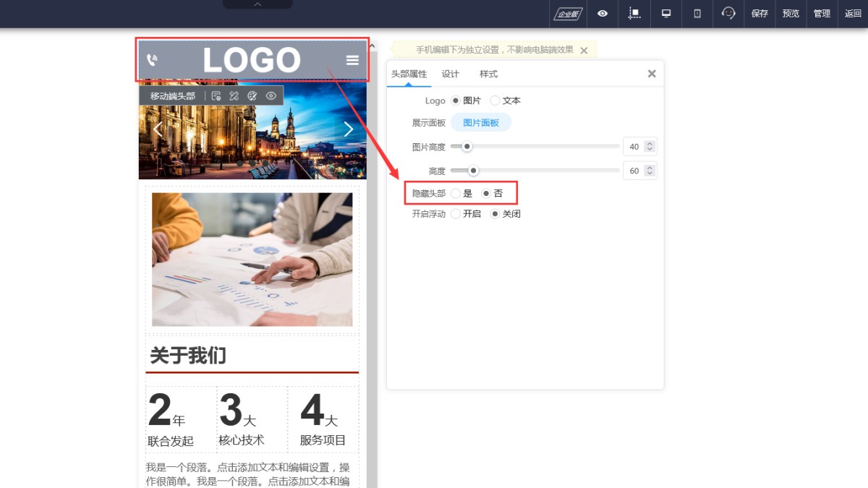Click the properties icon in 移动端头部 toolbar
Viewport: 868px width, 488px height.
click(216, 96)
